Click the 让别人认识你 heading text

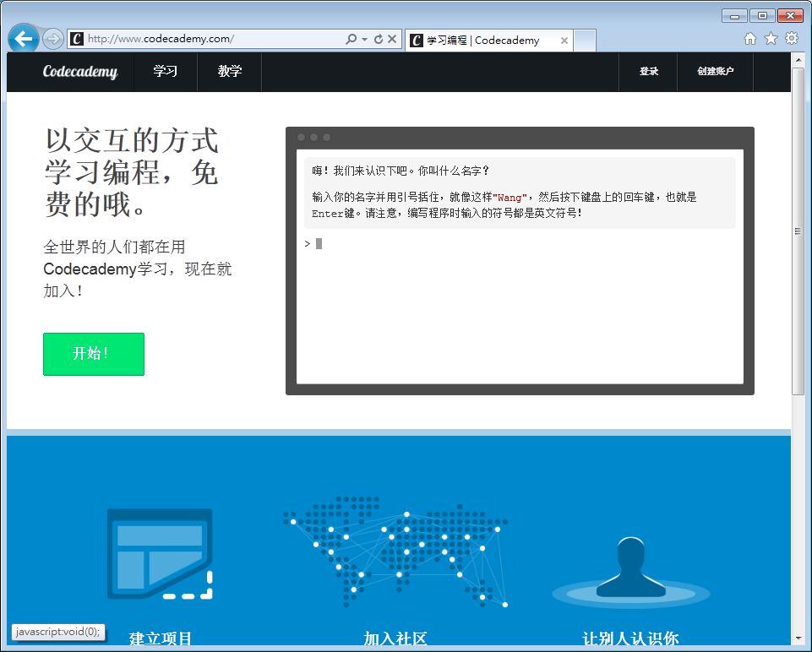630,638
